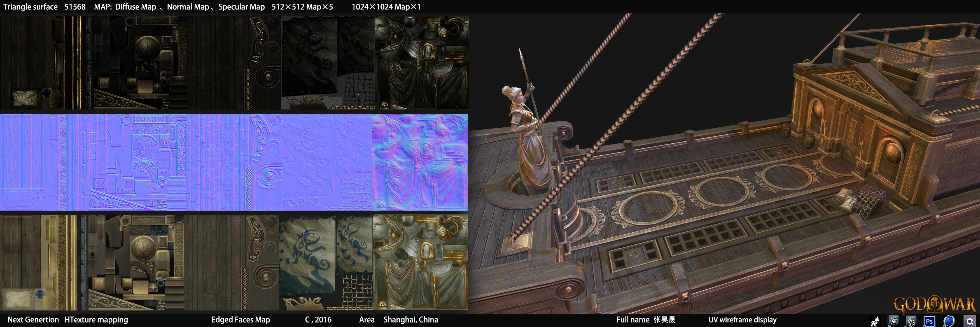Launch the Photoshop Ps icon
Viewport: 980px width, 327px height.
click(x=929, y=321)
